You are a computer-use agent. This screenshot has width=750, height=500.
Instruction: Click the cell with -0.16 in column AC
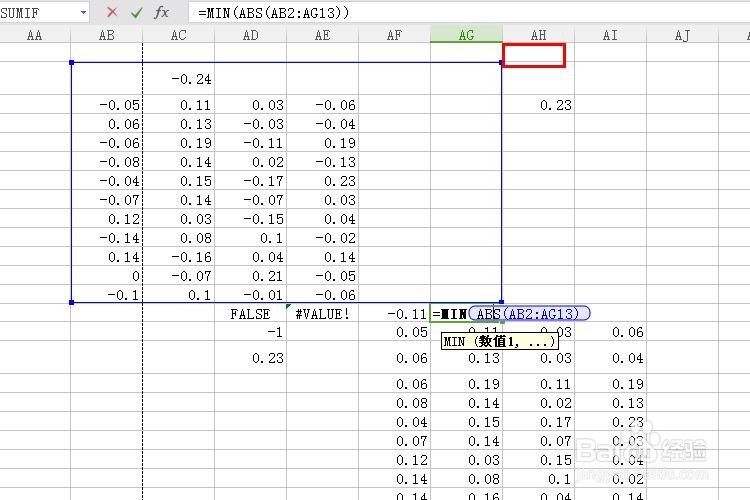tap(178, 256)
